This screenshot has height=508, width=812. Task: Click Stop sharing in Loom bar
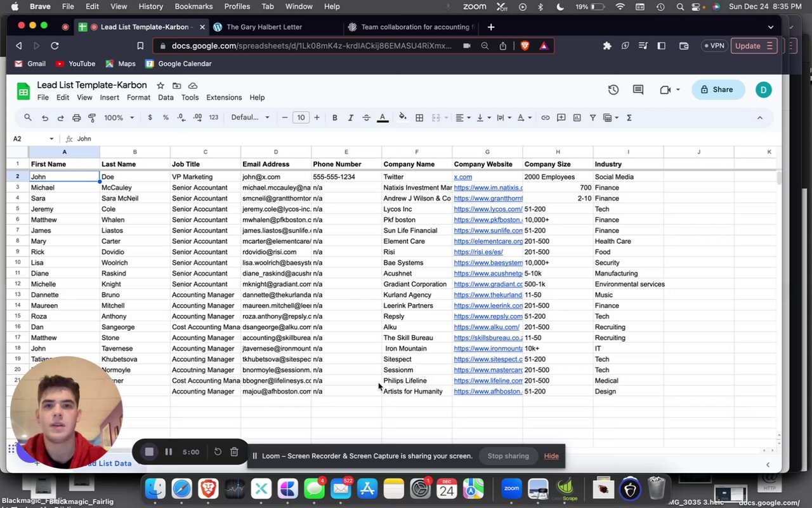[508, 456]
